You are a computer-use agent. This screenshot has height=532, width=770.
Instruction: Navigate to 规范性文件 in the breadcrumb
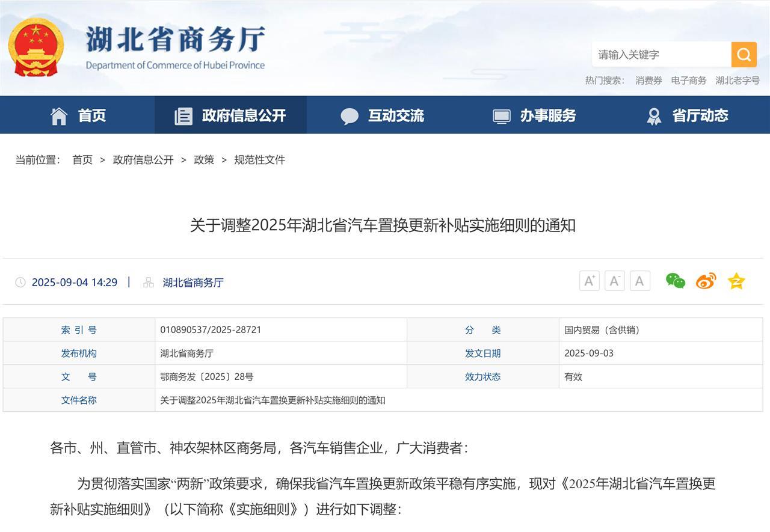point(260,160)
